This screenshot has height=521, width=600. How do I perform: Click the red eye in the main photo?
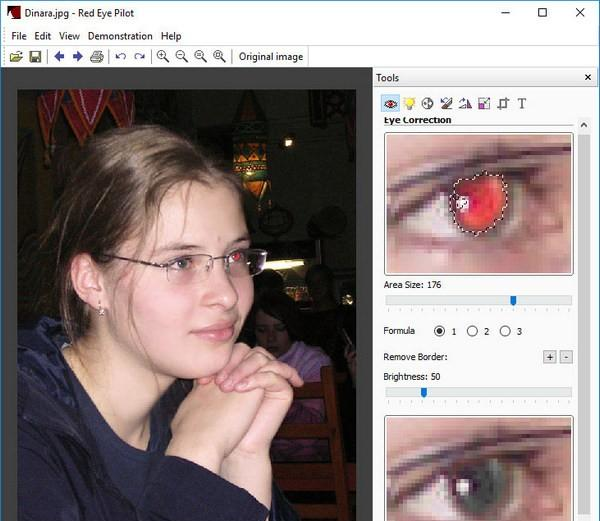tap(236, 256)
